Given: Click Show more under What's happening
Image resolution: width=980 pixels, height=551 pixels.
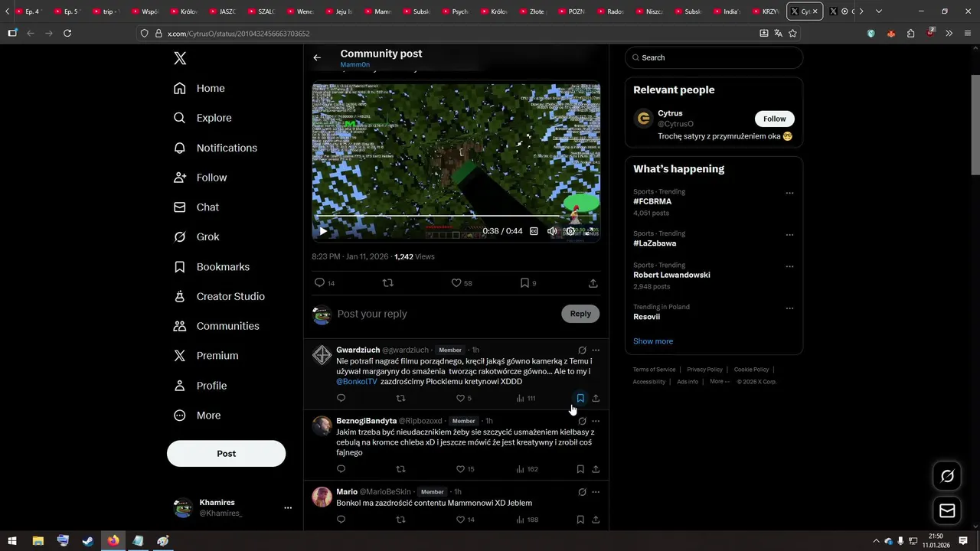Looking at the screenshot, I should (x=653, y=341).
